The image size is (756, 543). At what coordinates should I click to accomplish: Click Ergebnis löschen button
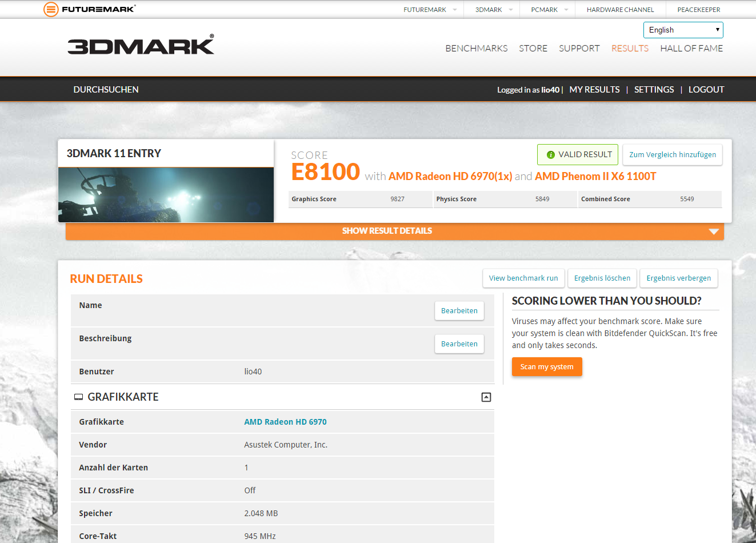click(x=602, y=278)
